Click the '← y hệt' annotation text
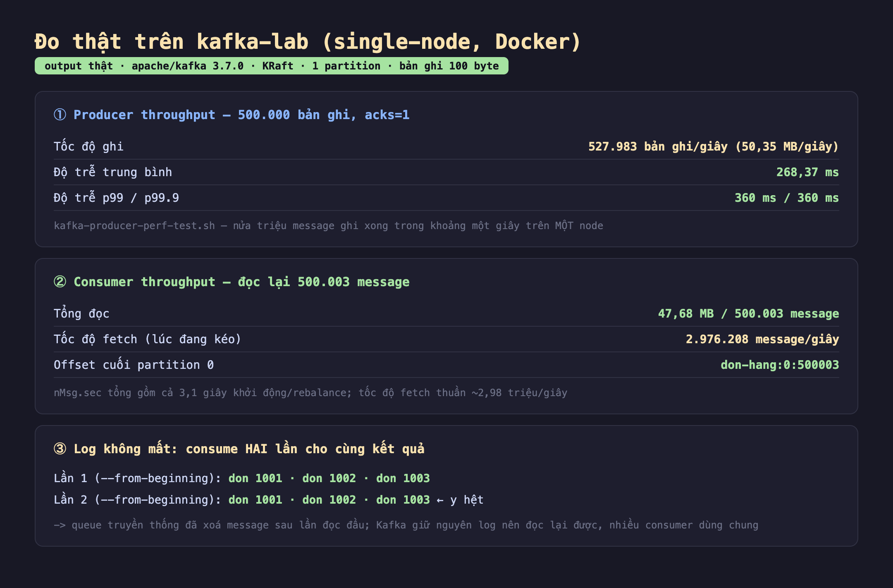Image resolution: width=893 pixels, height=588 pixels. click(x=460, y=500)
